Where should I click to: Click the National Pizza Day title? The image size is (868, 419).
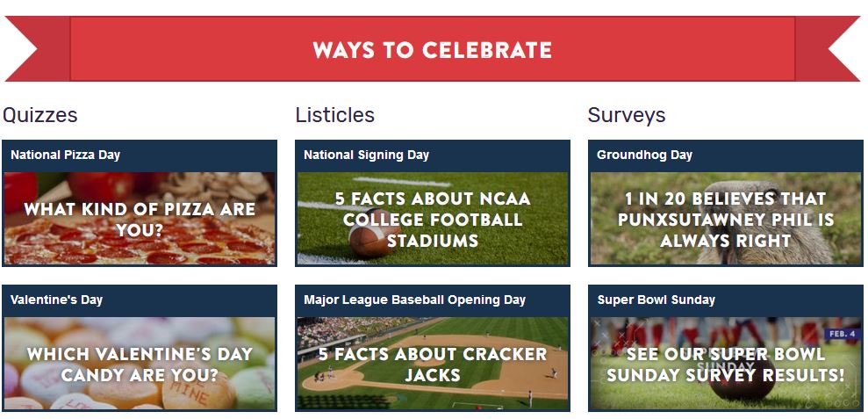[x=66, y=155]
